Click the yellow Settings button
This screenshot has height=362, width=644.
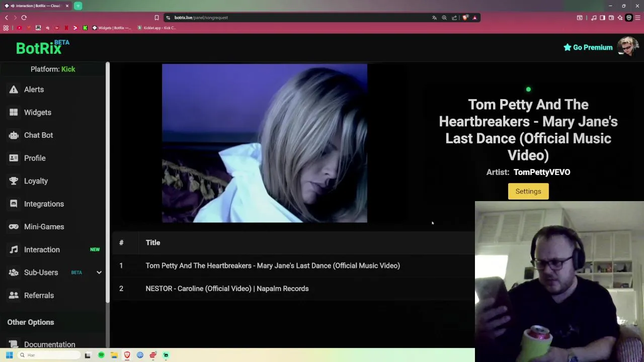pos(528,191)
